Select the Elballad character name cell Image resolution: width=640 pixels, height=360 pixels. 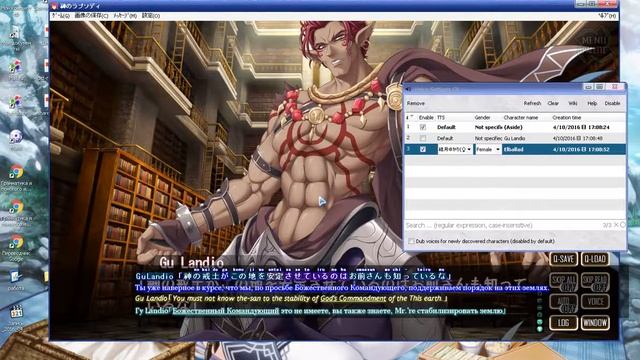point(513,149)
